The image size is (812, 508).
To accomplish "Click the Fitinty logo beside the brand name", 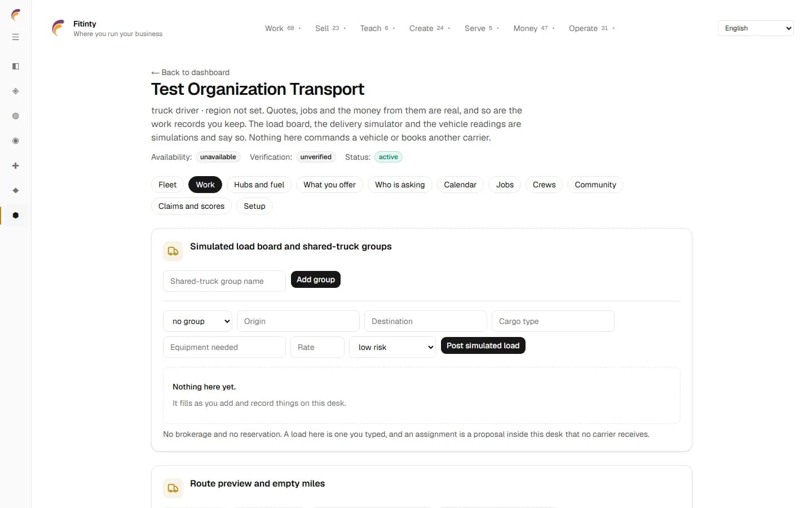I will click(59, 28).
